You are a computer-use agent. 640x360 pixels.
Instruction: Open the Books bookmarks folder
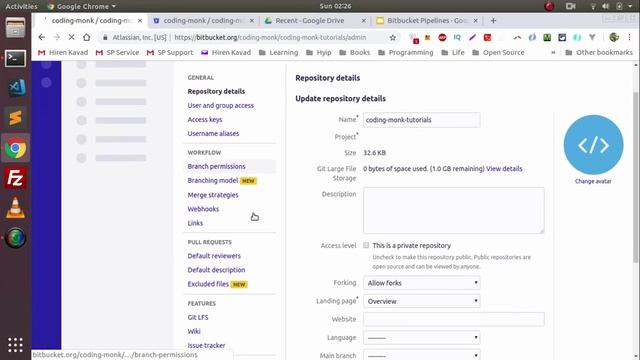click(x=355, y=53)
